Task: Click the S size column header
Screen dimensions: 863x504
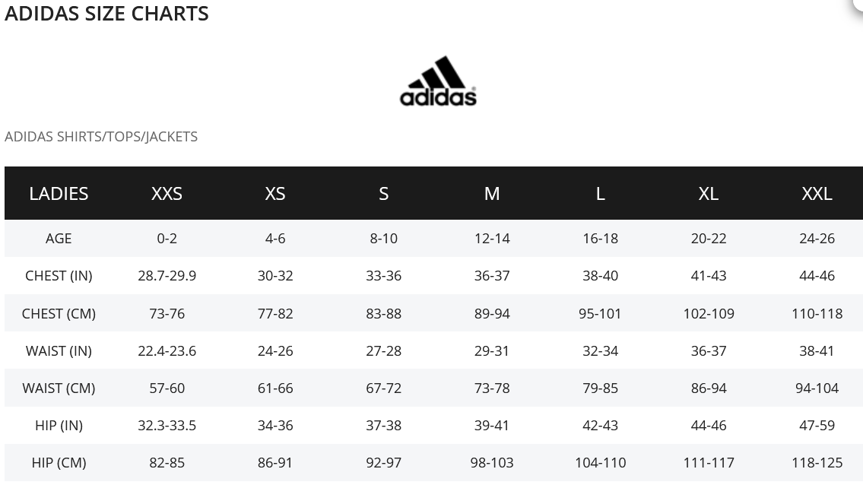Action: pos(383,194)
